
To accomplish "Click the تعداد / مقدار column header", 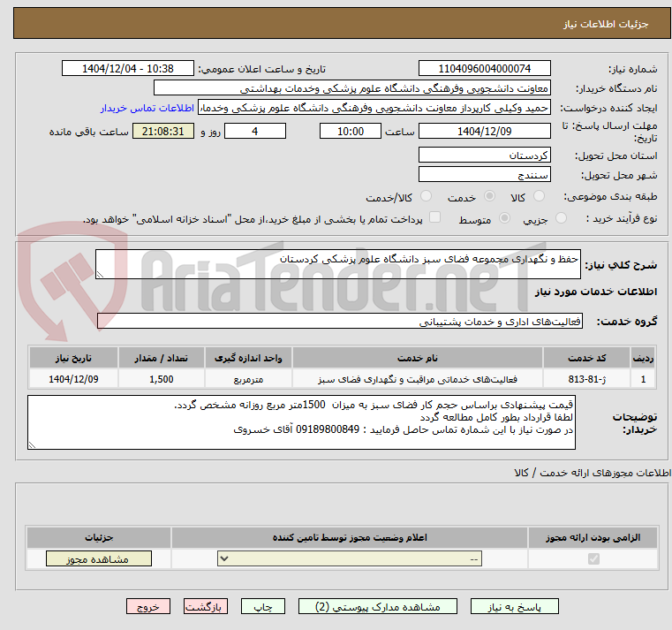I will pos(161,358).
